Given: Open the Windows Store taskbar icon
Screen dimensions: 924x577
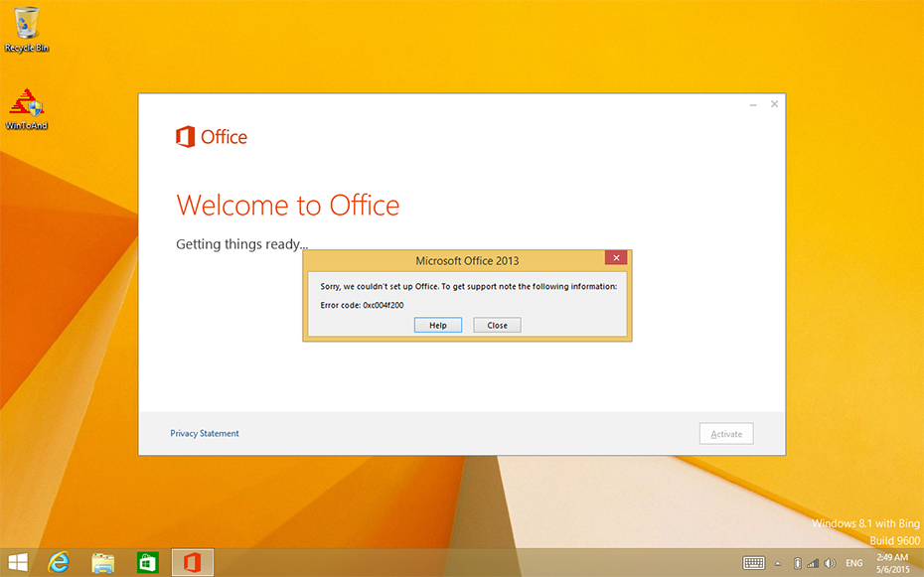Looking at the screenshot, I should coord(147,563).
